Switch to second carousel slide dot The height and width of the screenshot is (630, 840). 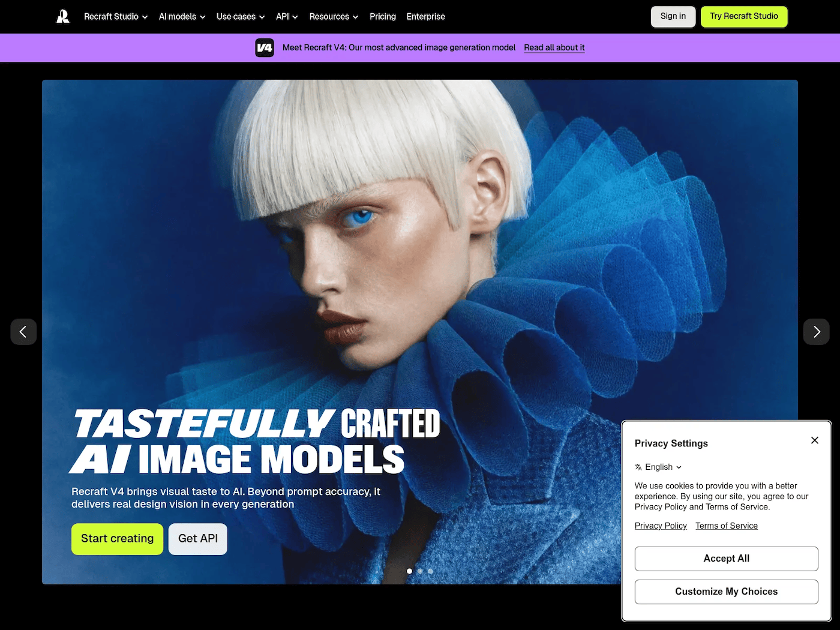420,571
